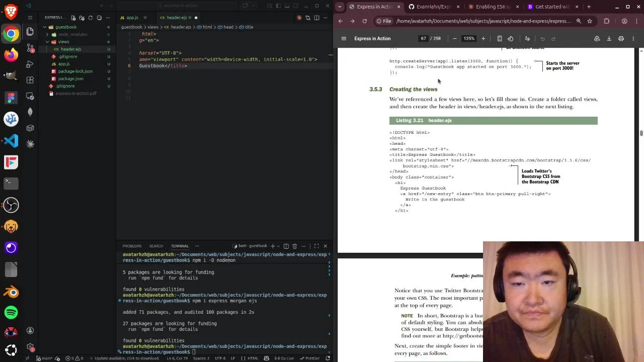
Task: Collapse the guestbook folder
Action: pos(44,27)
